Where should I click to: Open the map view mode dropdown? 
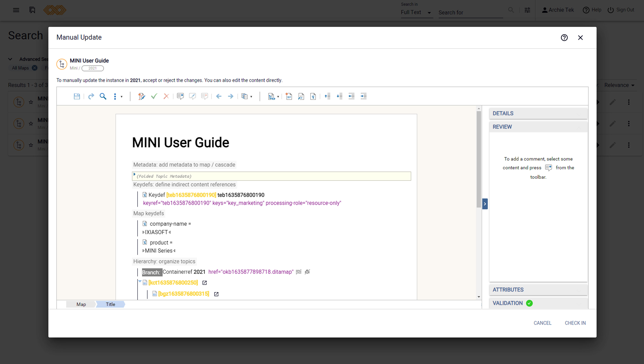(x=273, y=96)
